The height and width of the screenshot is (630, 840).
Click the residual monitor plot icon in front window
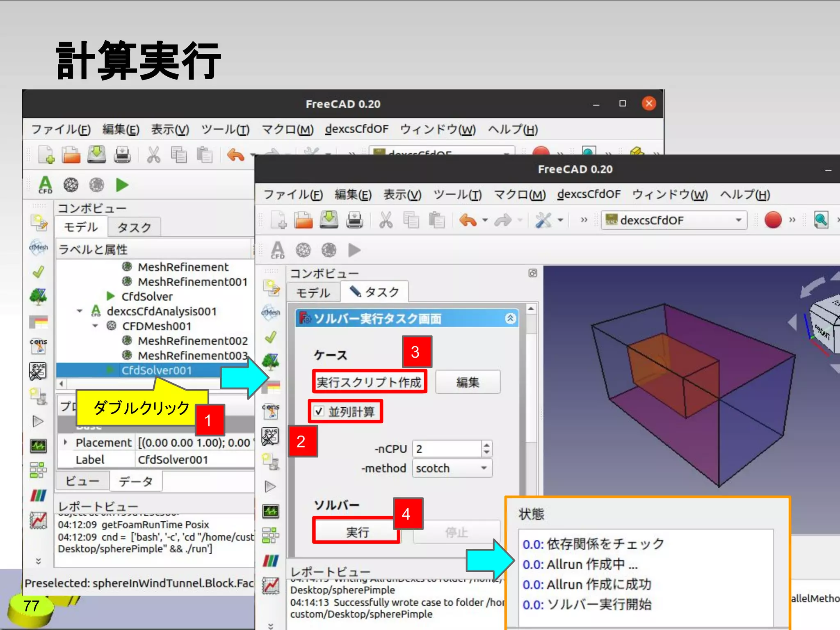point(271,511)
